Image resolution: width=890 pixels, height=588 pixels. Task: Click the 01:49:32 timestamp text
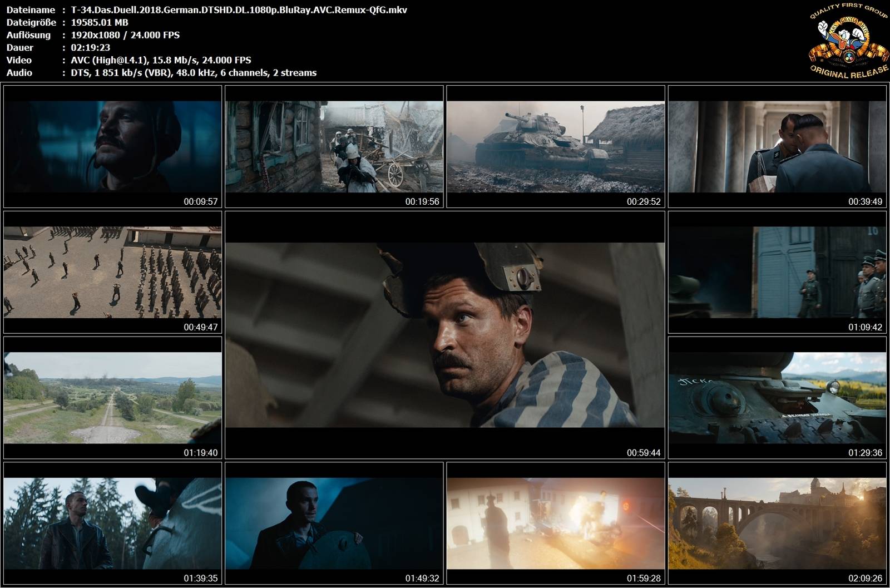click(x=422, y=579)
